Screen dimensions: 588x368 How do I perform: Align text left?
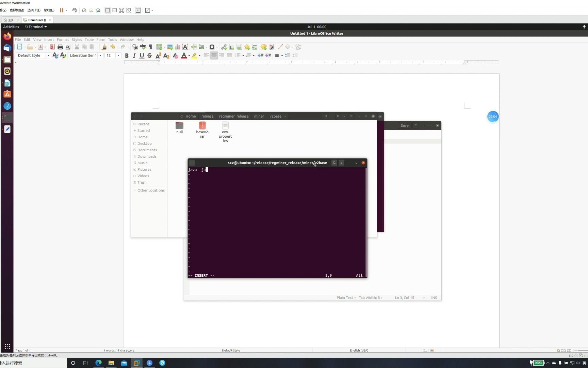pos(206,56)
